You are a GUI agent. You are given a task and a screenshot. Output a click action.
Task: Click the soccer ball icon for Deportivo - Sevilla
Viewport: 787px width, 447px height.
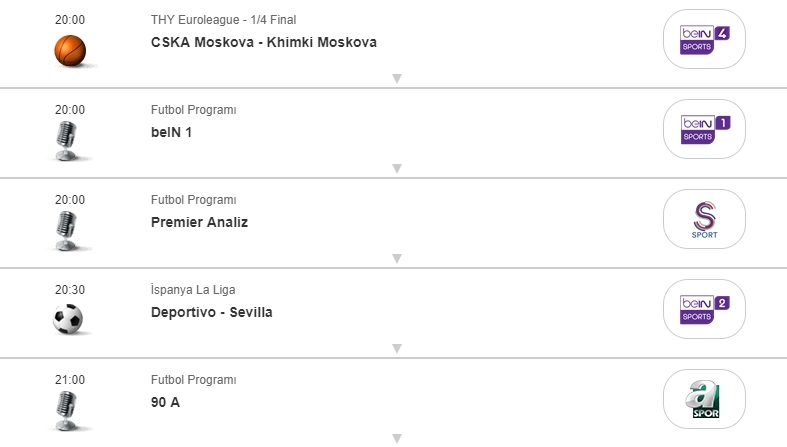tap(68, 319)
